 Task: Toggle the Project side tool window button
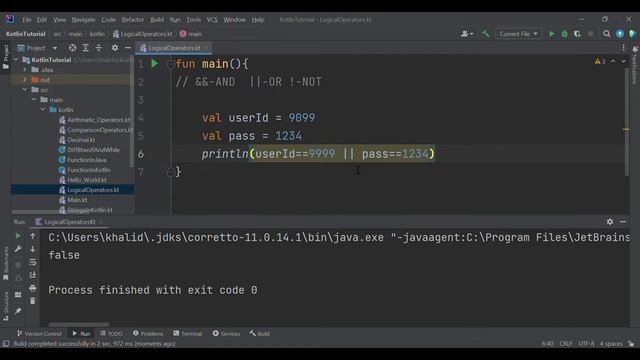[x=6, y=56]
